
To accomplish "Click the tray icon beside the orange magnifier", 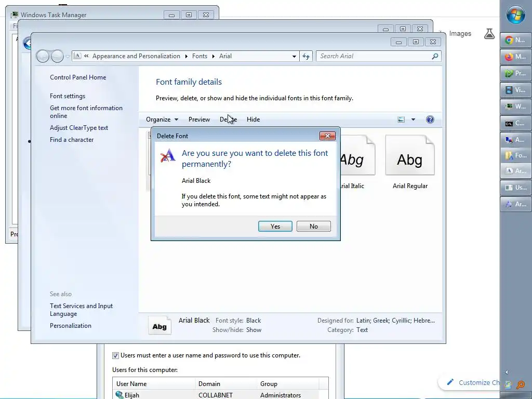I will click(508, 385).
